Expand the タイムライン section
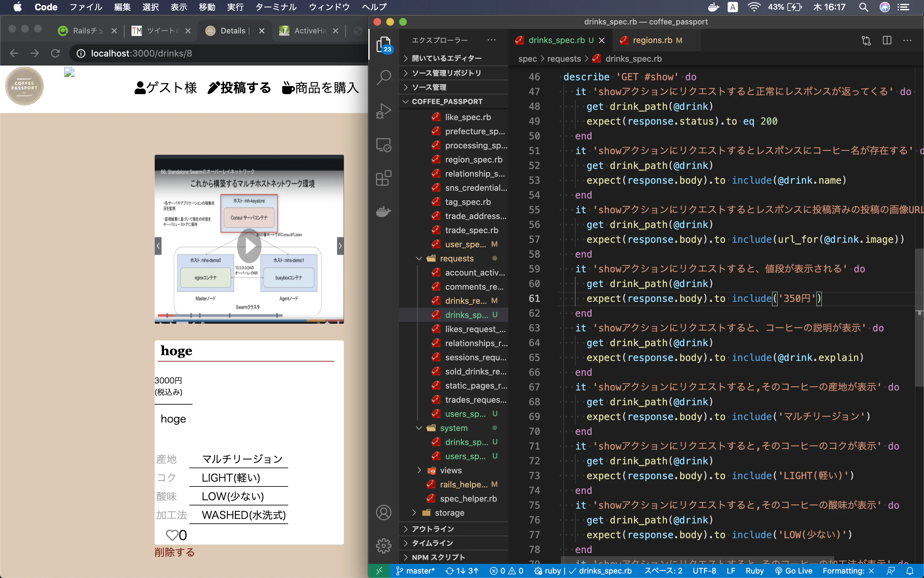The image size is (924, 578). coord(454,543)
